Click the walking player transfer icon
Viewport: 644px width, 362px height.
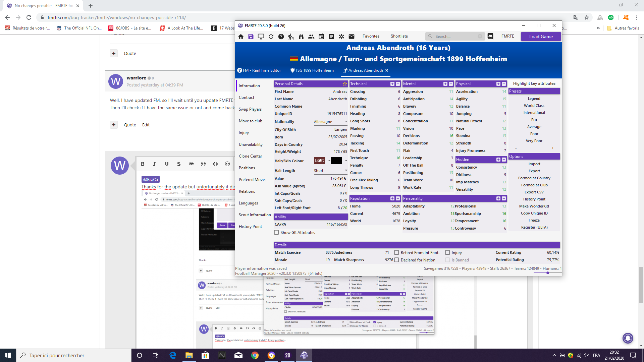291,37
